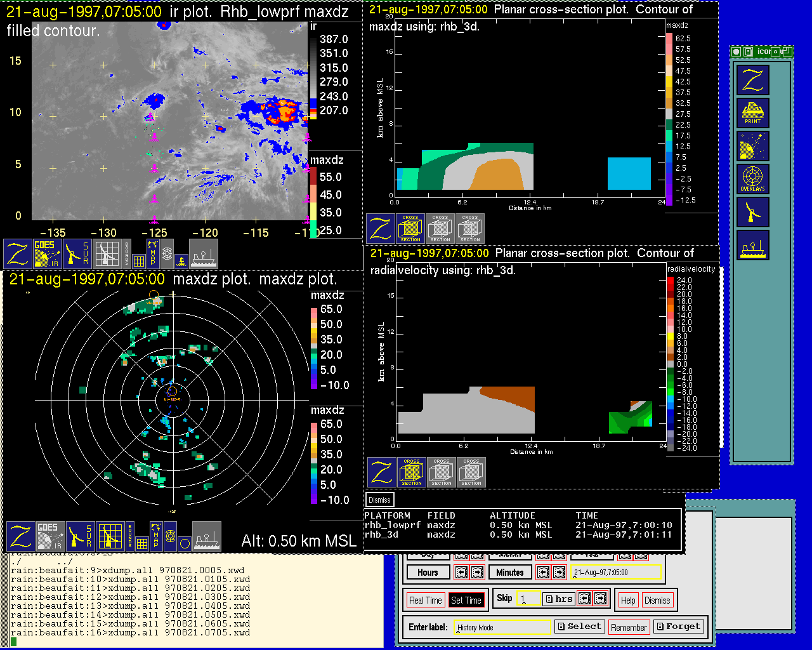The image size is (812, 650).
Task: Click the PRINT icon in the icon bar
Action: click(752, 113)
